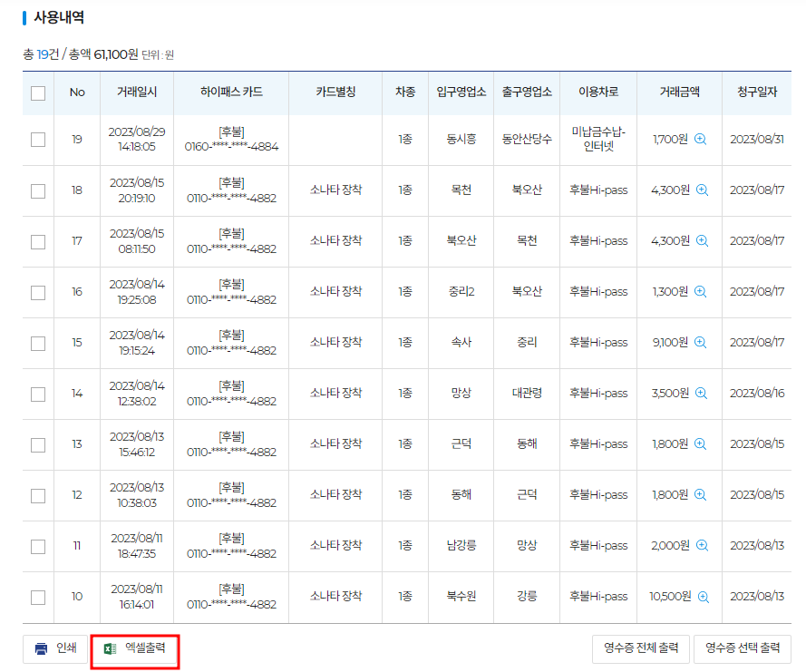Click magnifier icon in row No 13
Image resolution: width=806 pixels, height=672 pixels.
(700, 443)
